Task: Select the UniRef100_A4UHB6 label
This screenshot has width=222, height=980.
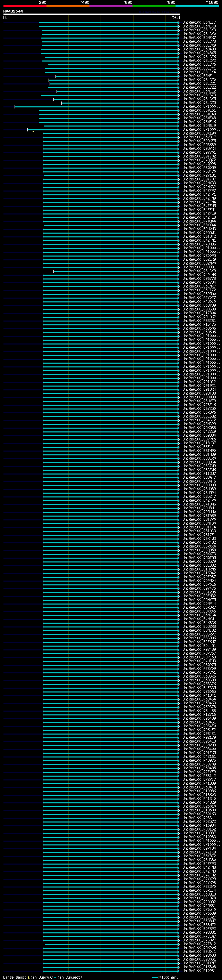Action: click(x=199, y=244)
